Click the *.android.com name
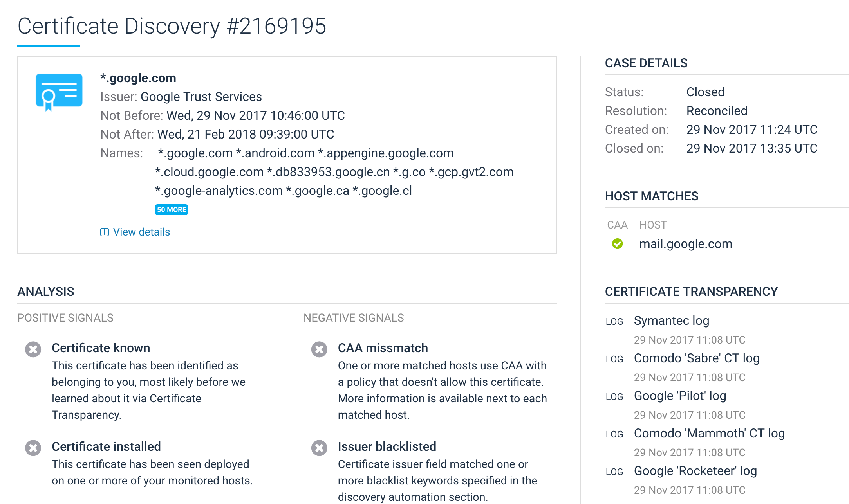The image size is (849, 504). coord(275,153)
